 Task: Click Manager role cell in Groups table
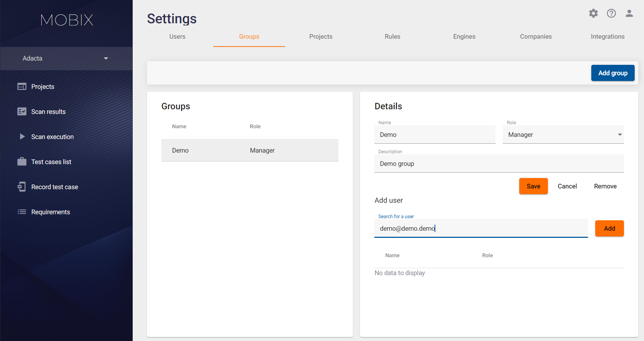tap(262, 150)
